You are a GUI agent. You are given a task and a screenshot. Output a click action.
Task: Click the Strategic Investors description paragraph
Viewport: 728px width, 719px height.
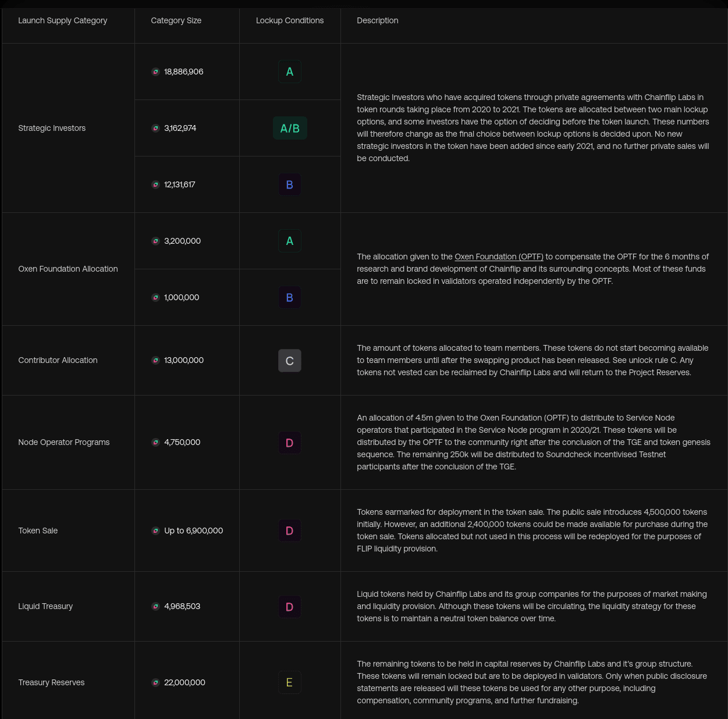point(533,128)
